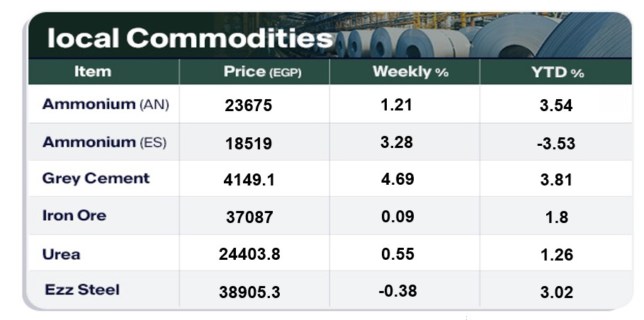Click the YTD % column header
This screenshot has width=644, height=320.
[x=557, y=72]
